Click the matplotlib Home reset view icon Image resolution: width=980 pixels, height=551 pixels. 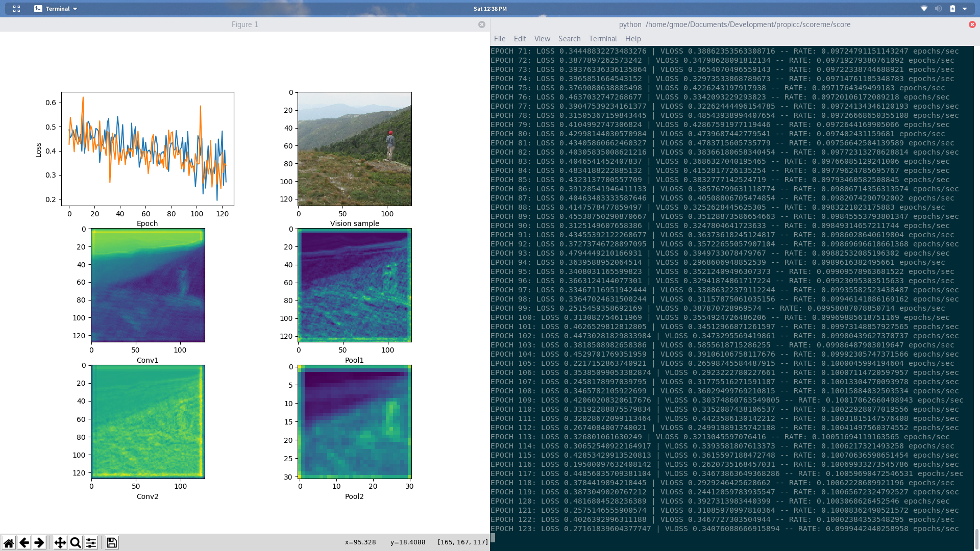[9, 543]
